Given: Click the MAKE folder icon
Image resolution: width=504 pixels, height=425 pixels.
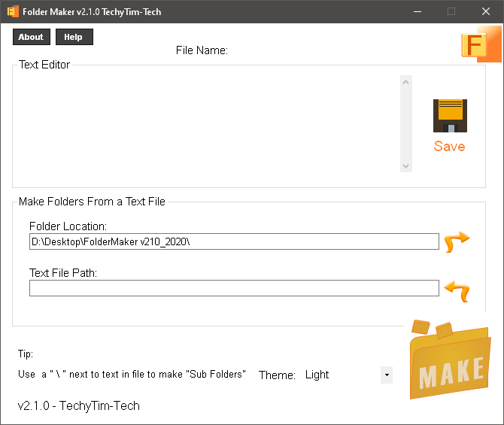Looking at the screenshot, I should (451, 360).
